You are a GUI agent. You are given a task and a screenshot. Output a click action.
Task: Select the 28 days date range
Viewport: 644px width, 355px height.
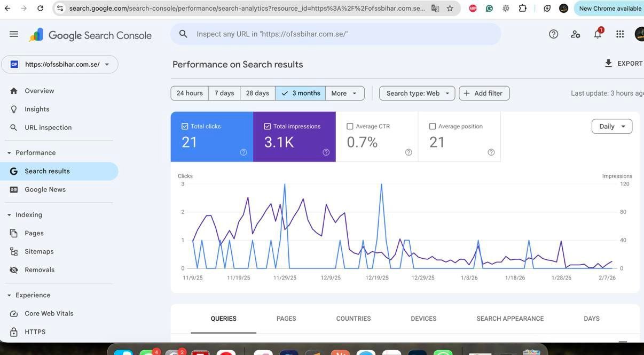[x=257, y=94]
